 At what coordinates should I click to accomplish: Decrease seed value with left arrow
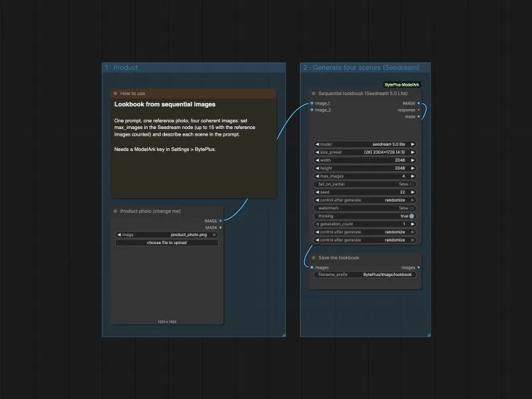(x=317, y=192)
